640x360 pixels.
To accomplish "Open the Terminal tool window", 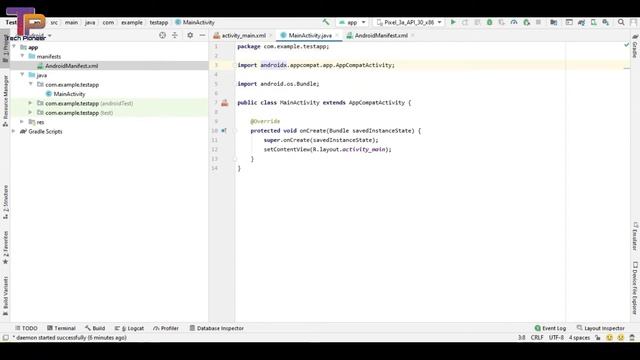I will point(61,328).
